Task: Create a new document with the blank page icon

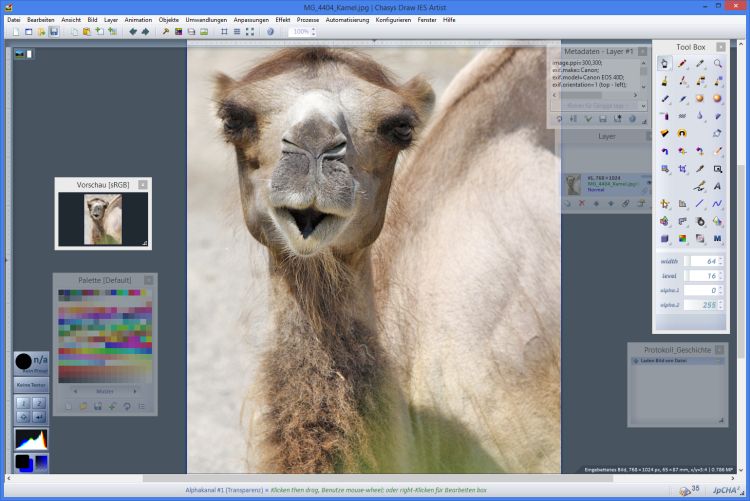Action: pyautogui.click(x=16, y=32)
